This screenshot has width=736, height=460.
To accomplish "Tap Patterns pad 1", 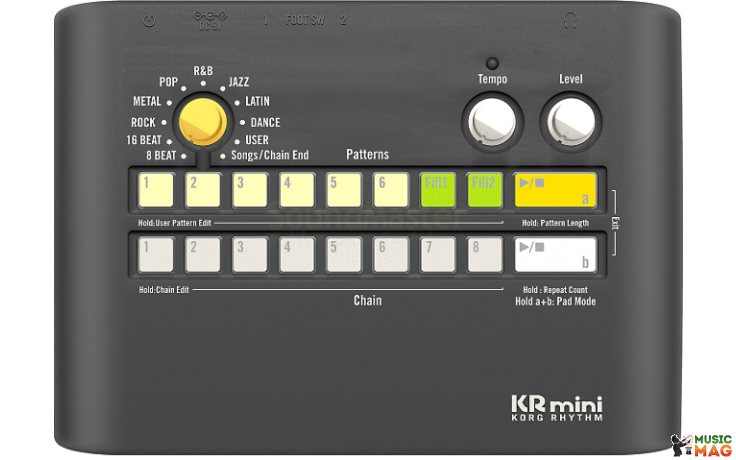I will (x=156, y=190).
